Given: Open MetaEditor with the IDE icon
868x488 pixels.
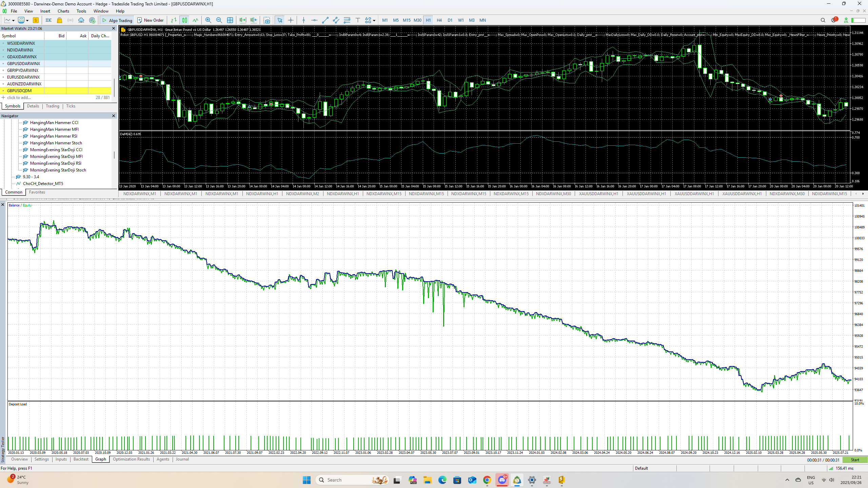Looking at the screenshot, I should [x=48, y=20].
